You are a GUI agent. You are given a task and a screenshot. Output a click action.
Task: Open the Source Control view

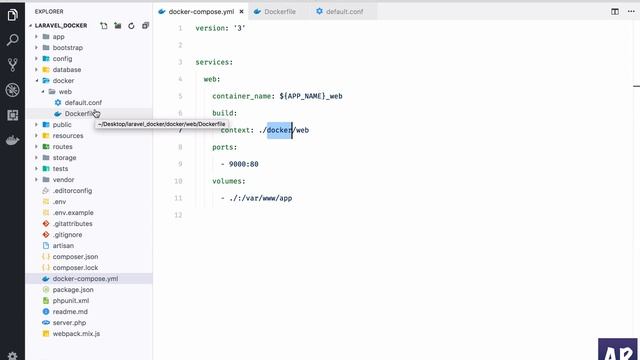pos(12,65)
